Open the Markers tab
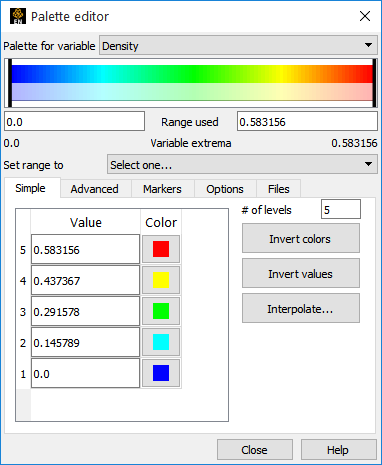The height and width of the screenshot is (465, 382). [162, 189]
